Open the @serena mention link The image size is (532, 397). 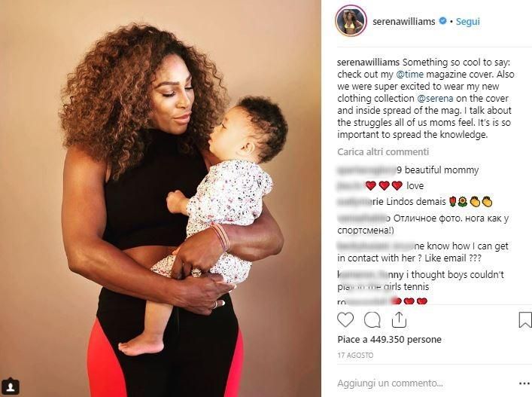coord(435,99)
